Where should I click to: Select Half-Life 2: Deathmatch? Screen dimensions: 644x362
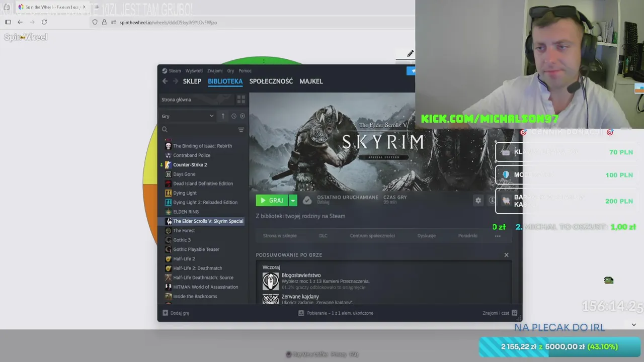click(x=198, y=268)
